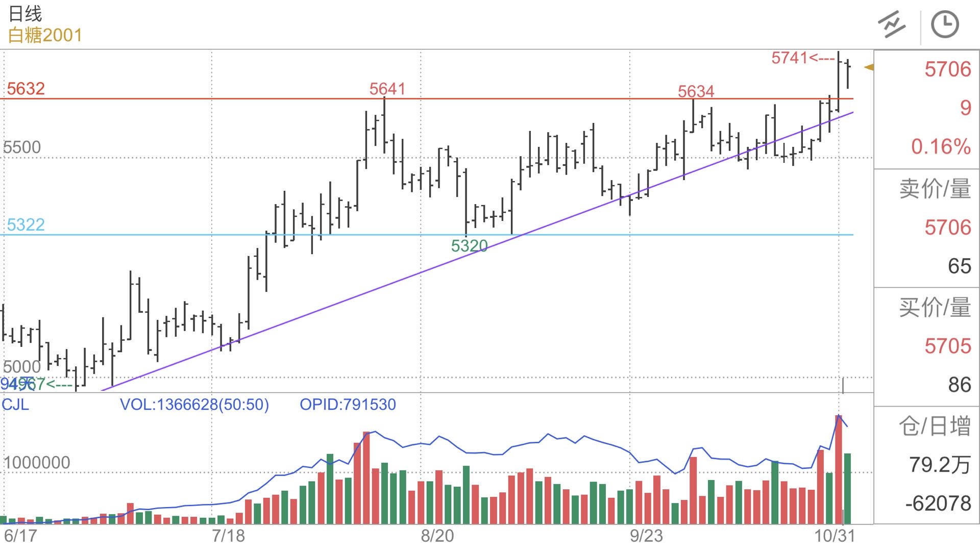Screen dimensions: 980x551
Task: Click the VOL:1366628 volume readout
Action: click(194, 405)
